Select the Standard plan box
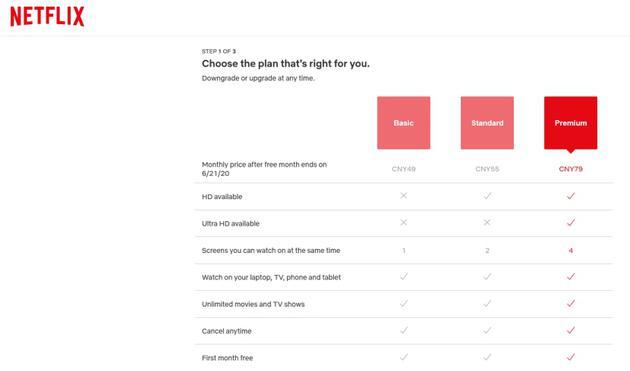Screen dimensions: 630x371 click(487, 123)
